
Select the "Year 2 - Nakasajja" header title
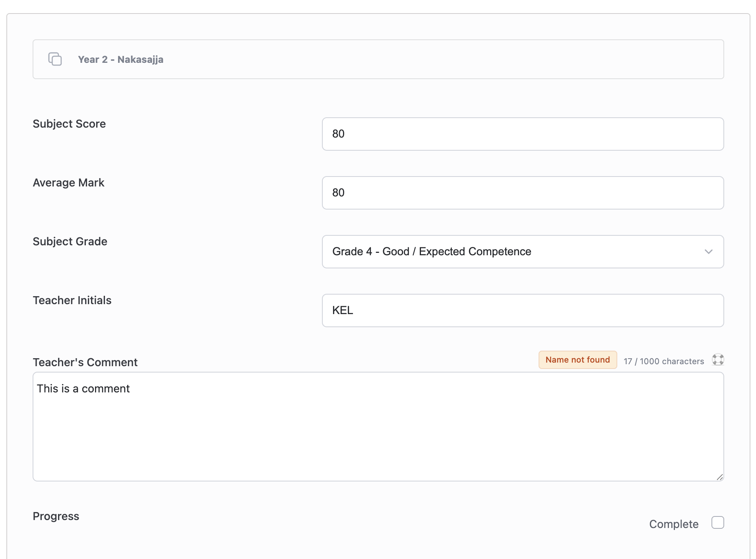[120, 60]
